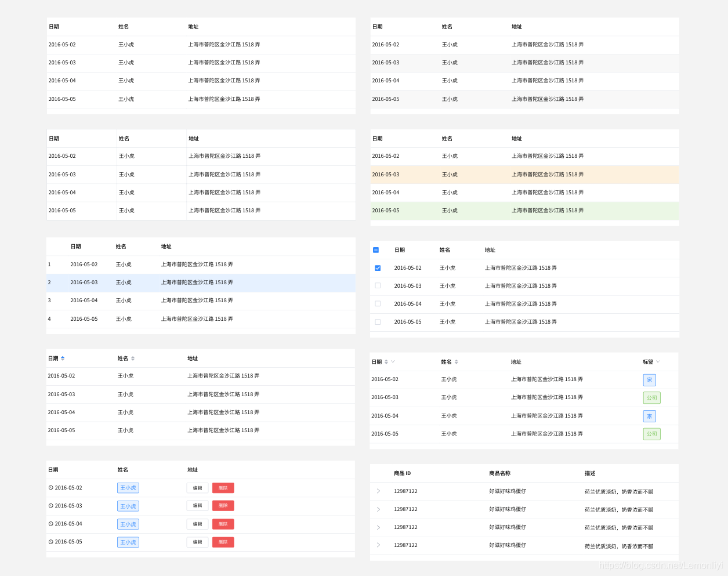This screenshot has width=728, height=576.
Task: Click the address in the green highlighted row
Action: [548, 211]
